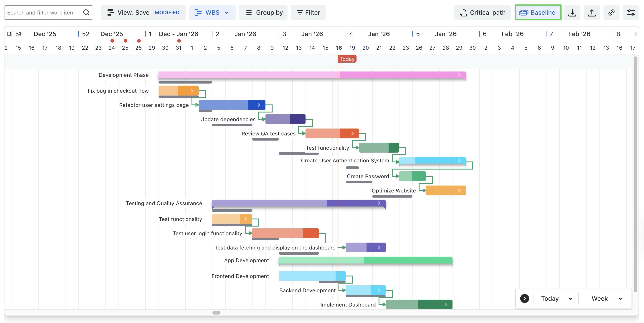
Task: Open the WBS dropdown
Action: pos(212,12)
